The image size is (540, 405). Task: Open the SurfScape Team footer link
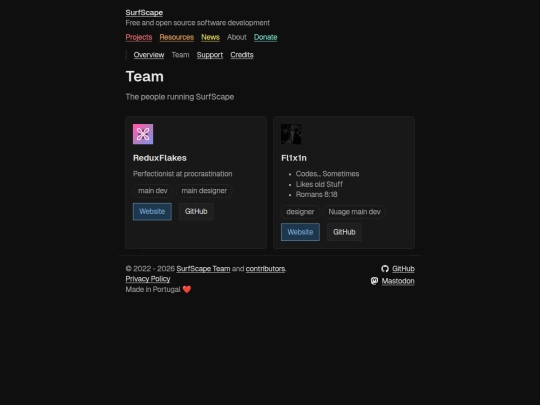[203, 269]
